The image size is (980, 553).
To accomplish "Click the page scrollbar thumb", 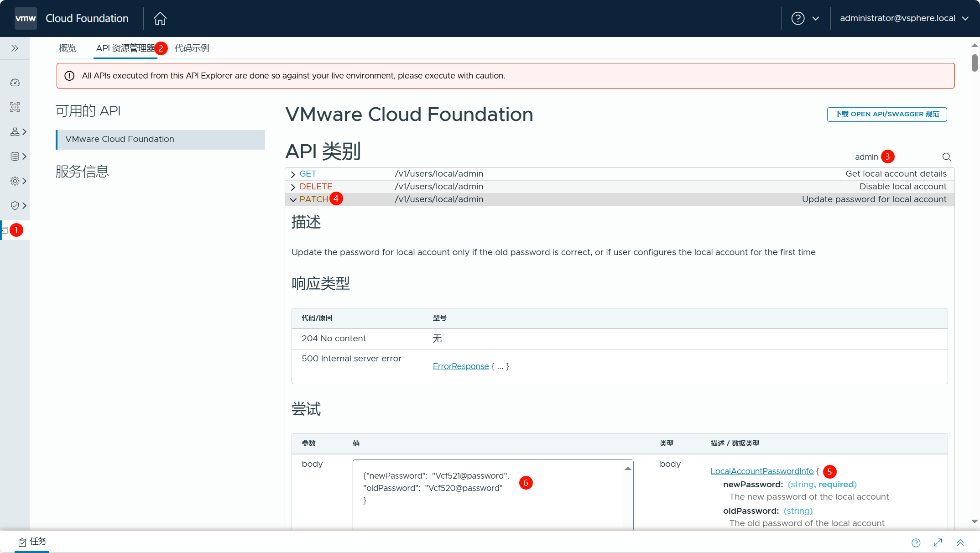I will tap(975, 63).
